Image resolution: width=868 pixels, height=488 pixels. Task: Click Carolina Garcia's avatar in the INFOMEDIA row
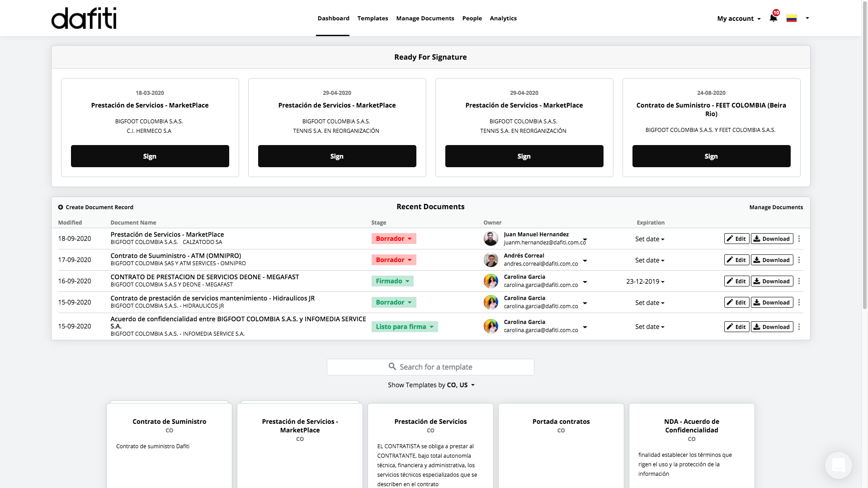coord(491,326)
